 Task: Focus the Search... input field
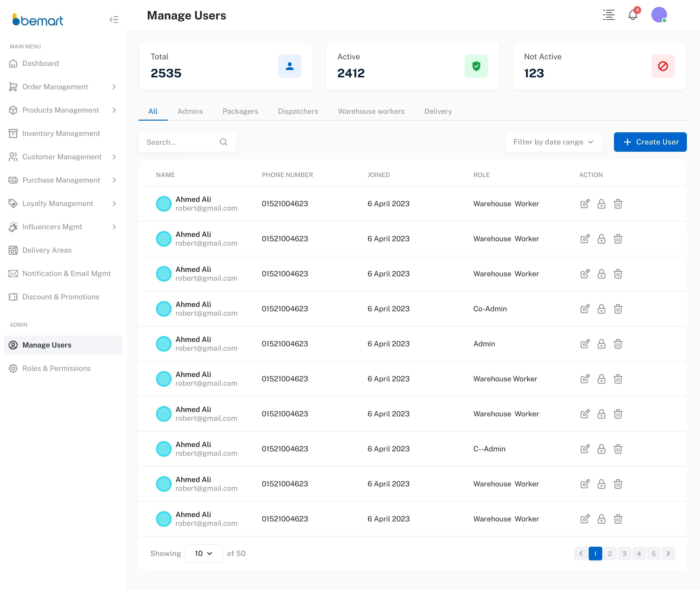pos(187,142)
